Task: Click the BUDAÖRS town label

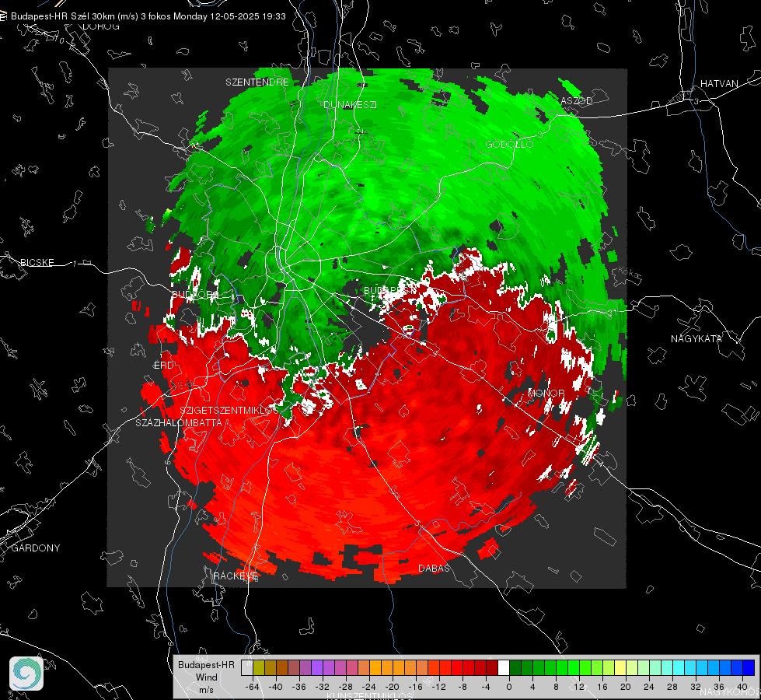Action: [196, 296]
